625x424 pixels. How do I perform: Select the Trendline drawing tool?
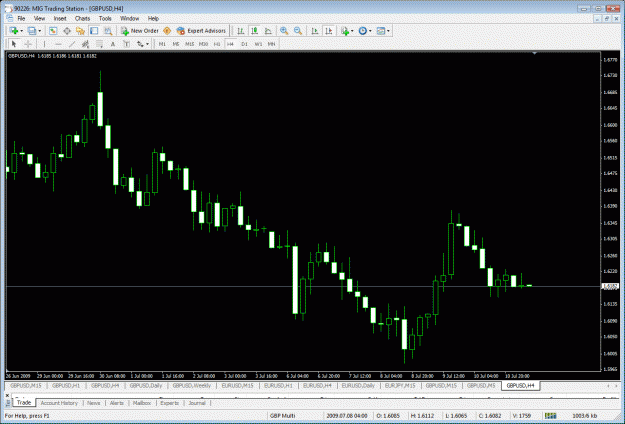(72, 44)
